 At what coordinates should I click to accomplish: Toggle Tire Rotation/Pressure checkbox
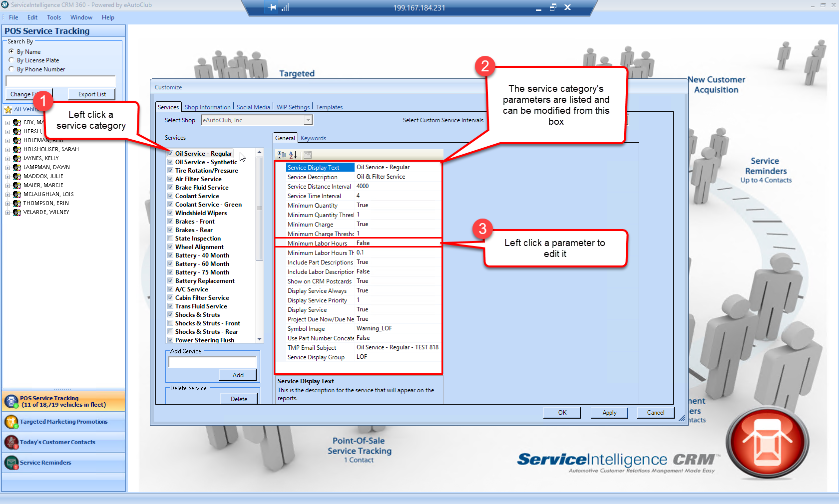(x=170, y=170)
